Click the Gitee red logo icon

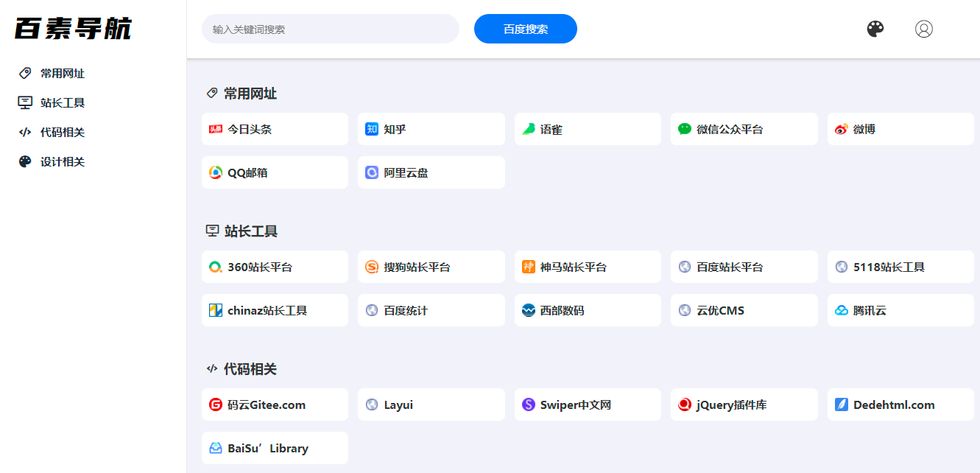pos(216,404)
